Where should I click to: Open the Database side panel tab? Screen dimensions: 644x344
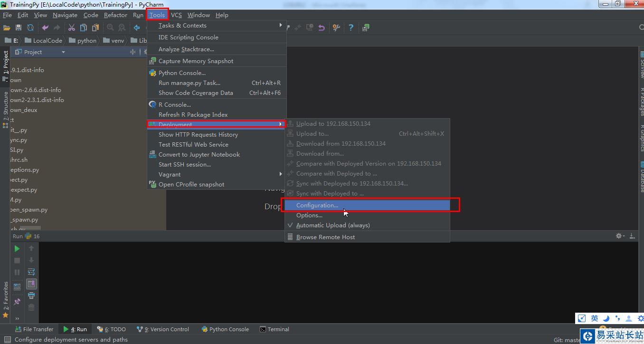click(641, 177)
